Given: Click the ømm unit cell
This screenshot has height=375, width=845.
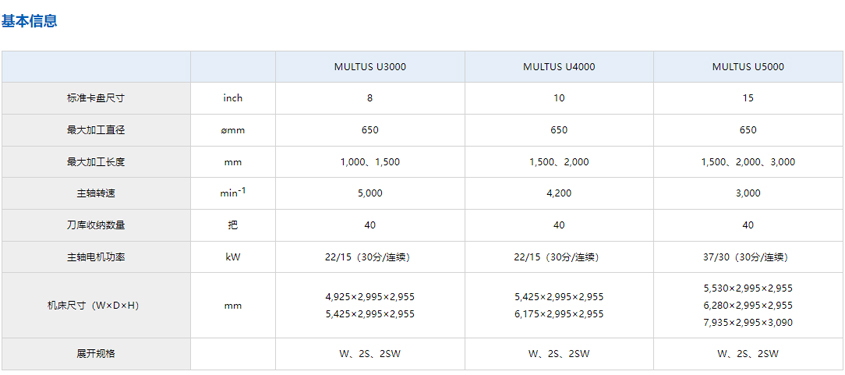Looking at the screenshot, I should point(233,130).
